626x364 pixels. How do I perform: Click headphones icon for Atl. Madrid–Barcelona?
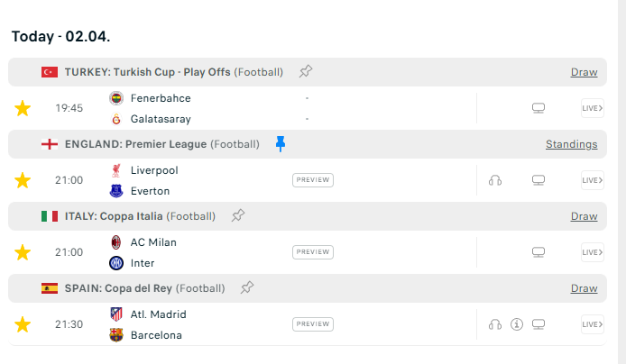pyautogui.click(x=495, y=325)
